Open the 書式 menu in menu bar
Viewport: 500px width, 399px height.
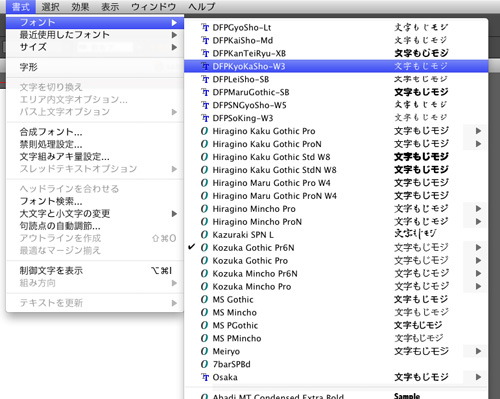(21, 6)
